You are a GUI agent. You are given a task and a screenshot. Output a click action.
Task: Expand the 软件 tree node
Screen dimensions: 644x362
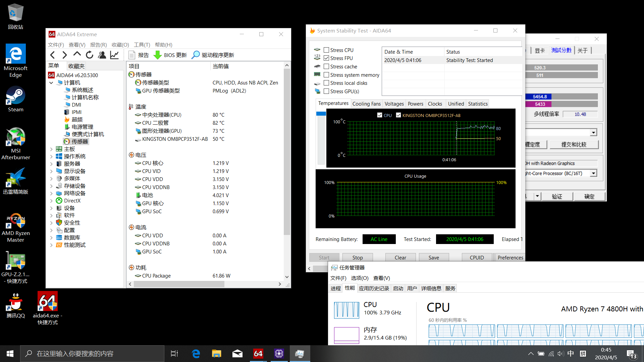(51, 215)
